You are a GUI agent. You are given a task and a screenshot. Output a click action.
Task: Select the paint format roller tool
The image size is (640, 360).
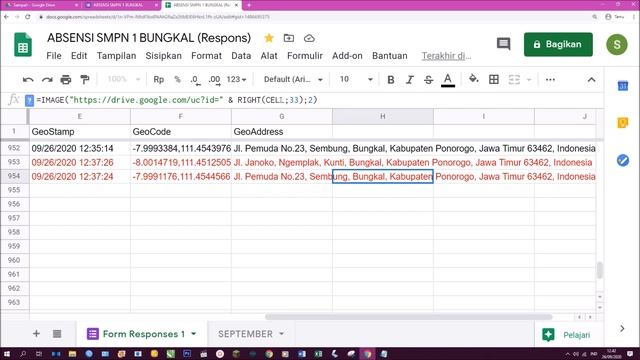coord(84,80)
